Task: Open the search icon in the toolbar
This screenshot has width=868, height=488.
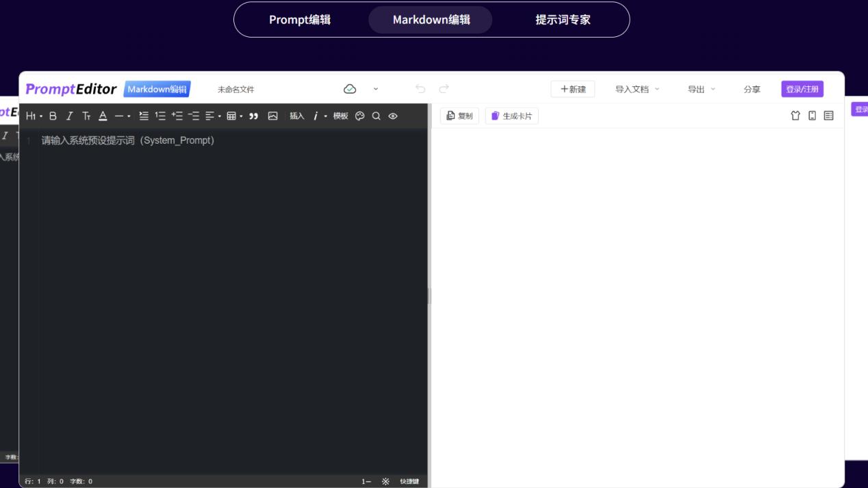Action: point(376,116)
